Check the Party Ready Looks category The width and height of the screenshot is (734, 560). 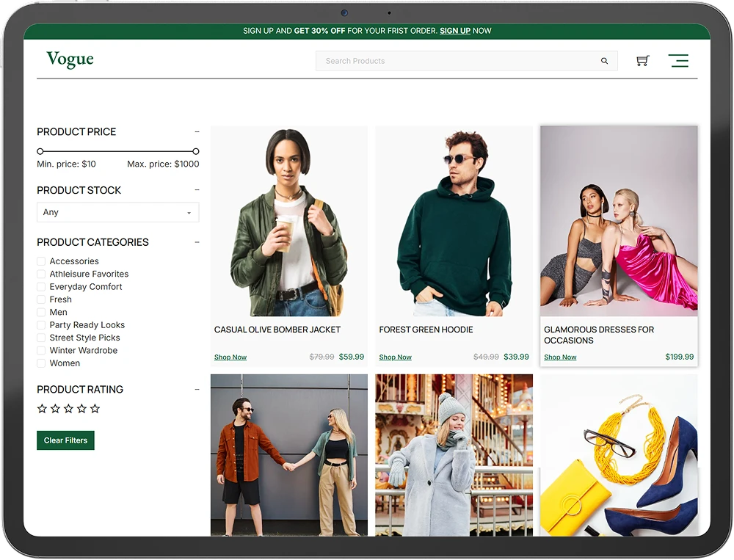tap(41, 325)
